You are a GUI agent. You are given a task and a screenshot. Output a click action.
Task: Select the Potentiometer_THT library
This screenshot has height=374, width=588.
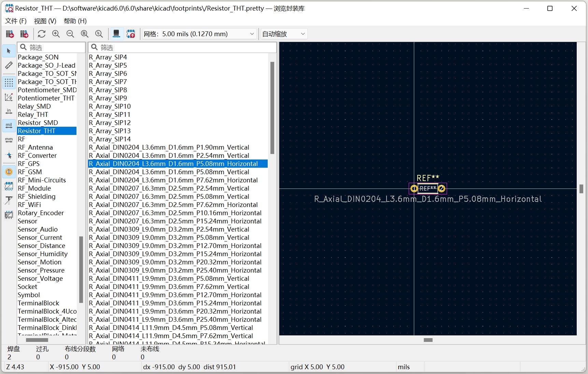click(47, 98)
